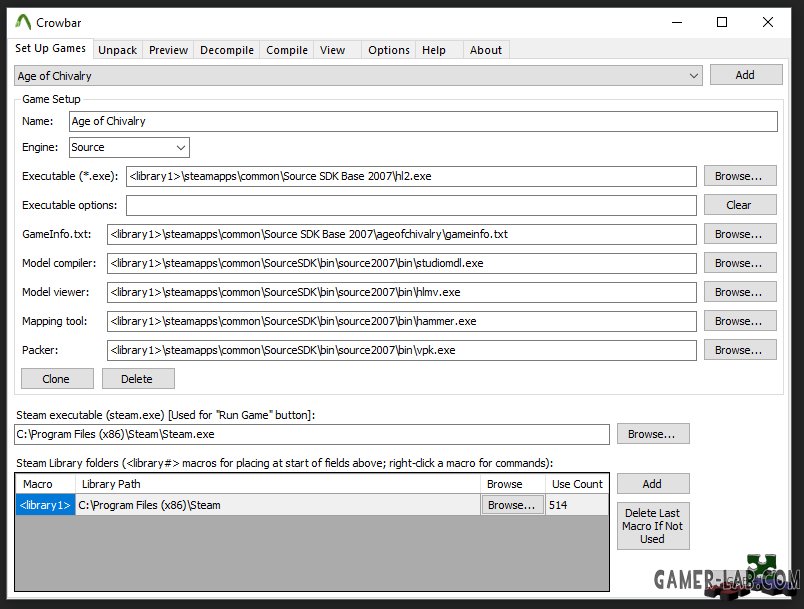
Task: Click the library path C:\Program Files (x86)\Steam
Action: click(x=277, y=505)
